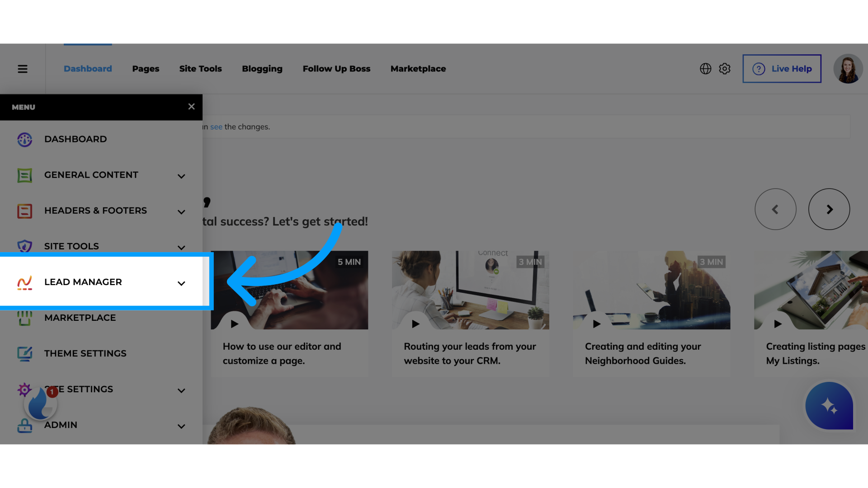Click the General Content icon

[24, 174]
